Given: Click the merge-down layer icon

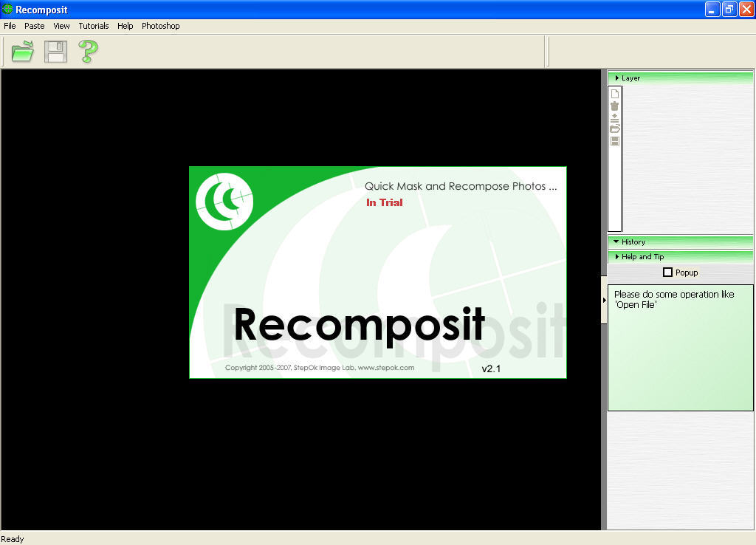Looking at the screenshot, I should point(615,117).
